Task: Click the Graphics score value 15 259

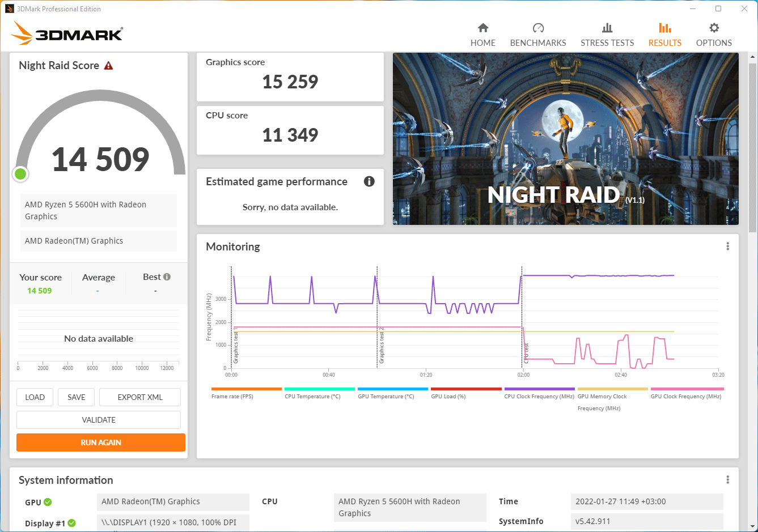Action: pyautogui.click(x=290, y=82)
